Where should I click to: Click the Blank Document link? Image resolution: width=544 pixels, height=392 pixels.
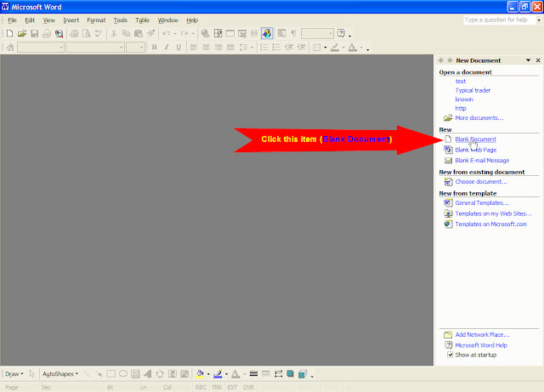coord(475,139)
